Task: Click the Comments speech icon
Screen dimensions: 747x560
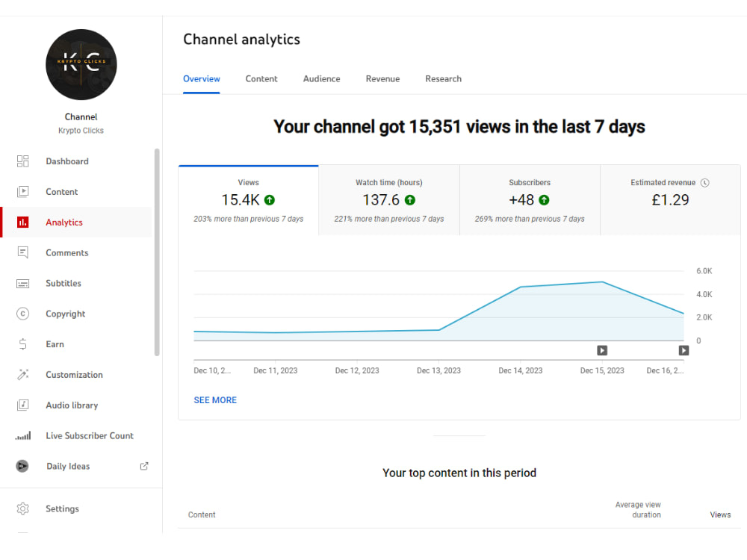Action: pyautogui.click(x=23, y=253)
